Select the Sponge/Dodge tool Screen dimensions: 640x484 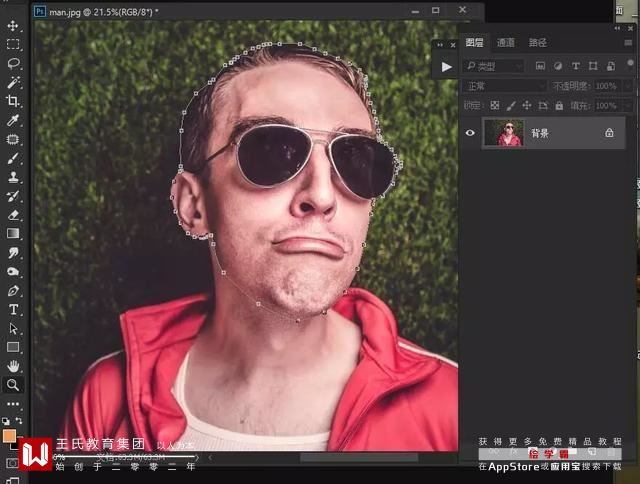(13, 271)
